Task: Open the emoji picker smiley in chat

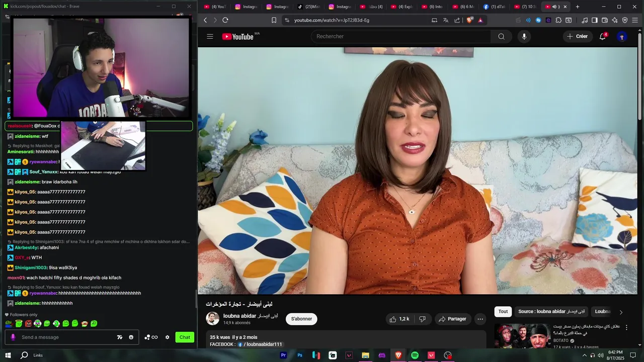Action: [131, 337]
